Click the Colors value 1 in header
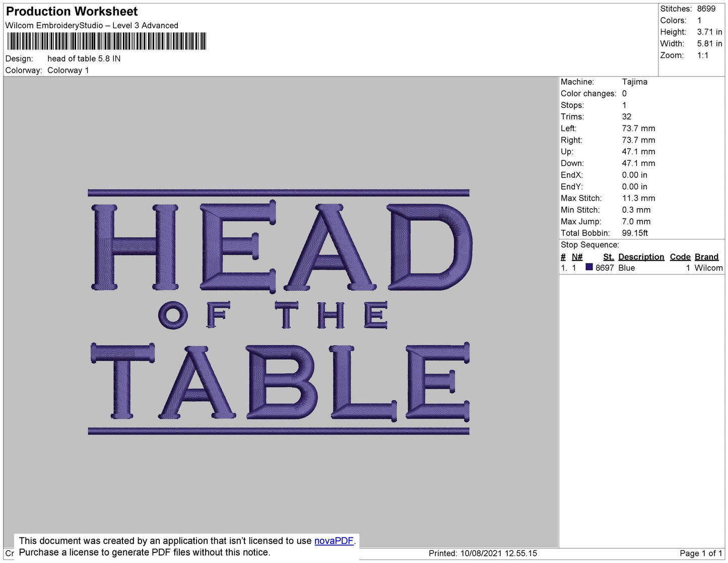728x563 pixels. [699, 20]
